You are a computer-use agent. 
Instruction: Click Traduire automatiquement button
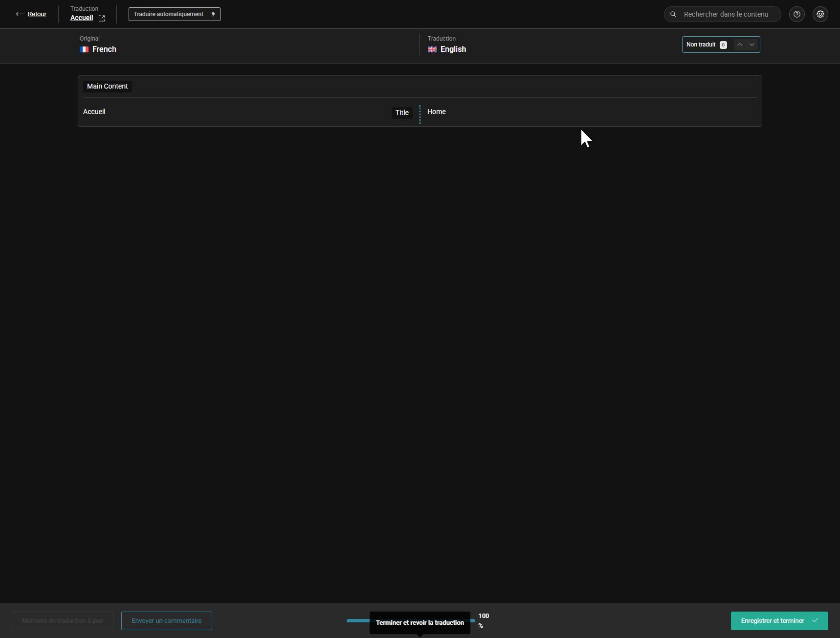pos(175,14)
